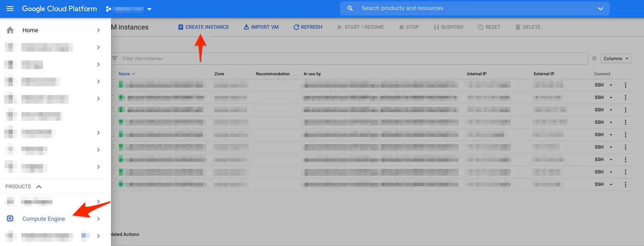Click DELETE in the toolbar
Screen dimensions: 644x246
[x=528, y=27]
